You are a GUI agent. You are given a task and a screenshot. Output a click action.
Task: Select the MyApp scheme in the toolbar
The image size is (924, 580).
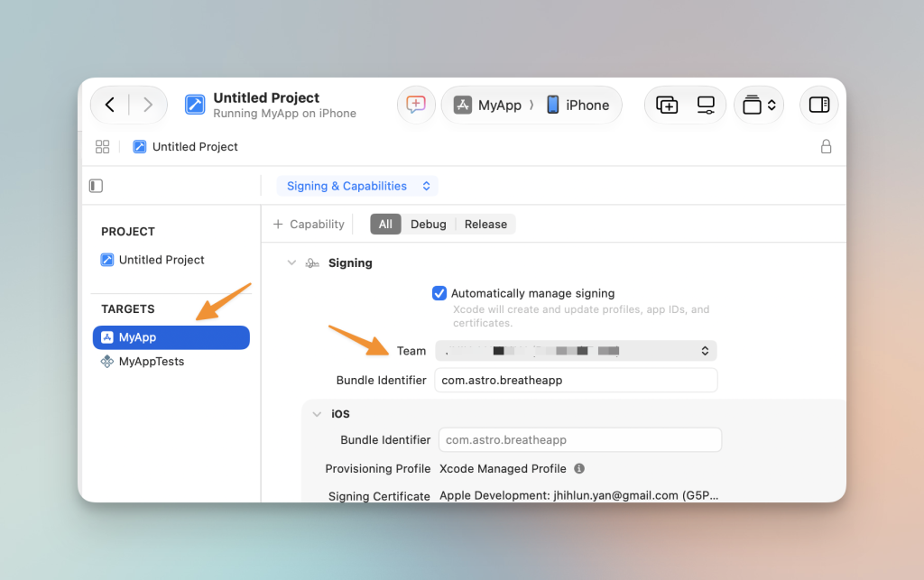coord(488,105)
